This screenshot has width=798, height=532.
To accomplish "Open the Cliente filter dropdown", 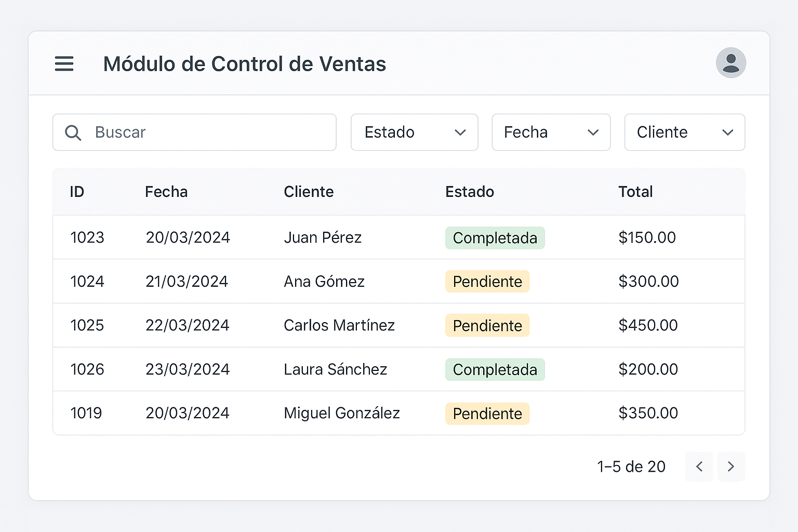I will [684, 132].
